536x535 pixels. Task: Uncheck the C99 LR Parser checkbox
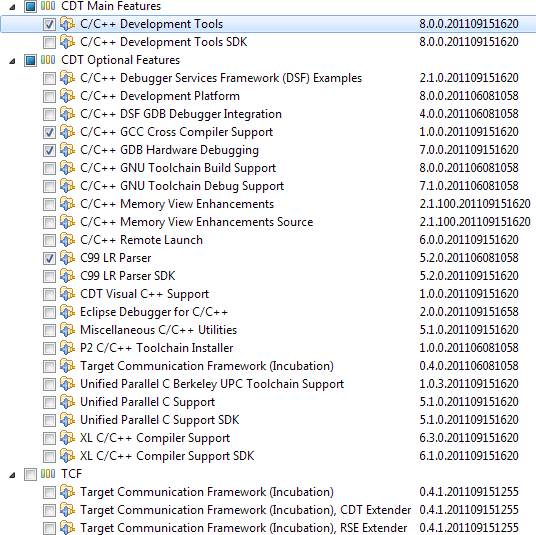(x=49, y=258)
